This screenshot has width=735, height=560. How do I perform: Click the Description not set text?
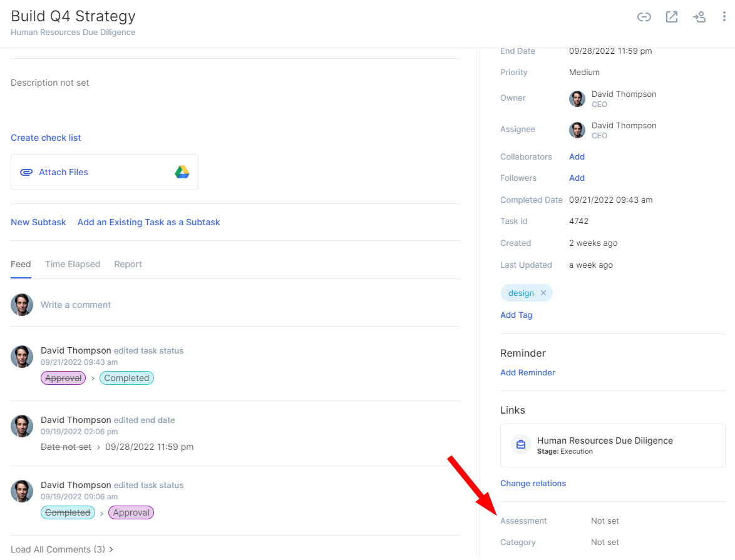(x=49, y=83)
